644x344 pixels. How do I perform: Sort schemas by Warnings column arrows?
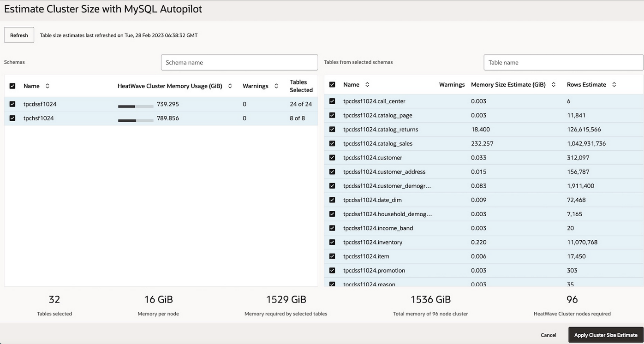[x=276, y=86]
